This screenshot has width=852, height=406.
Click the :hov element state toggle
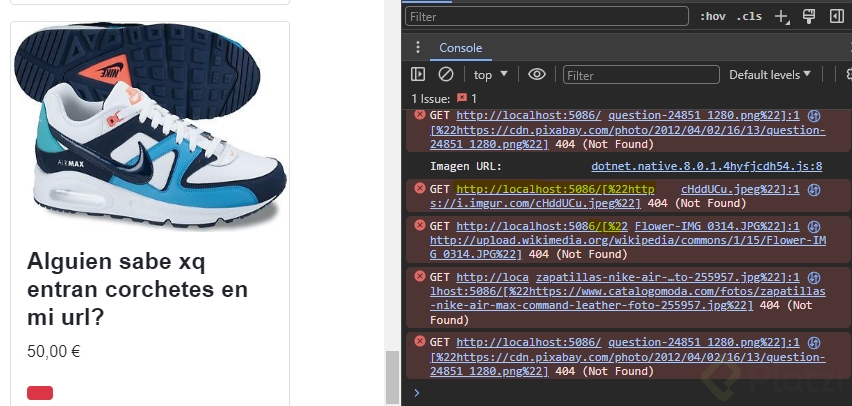712,16
